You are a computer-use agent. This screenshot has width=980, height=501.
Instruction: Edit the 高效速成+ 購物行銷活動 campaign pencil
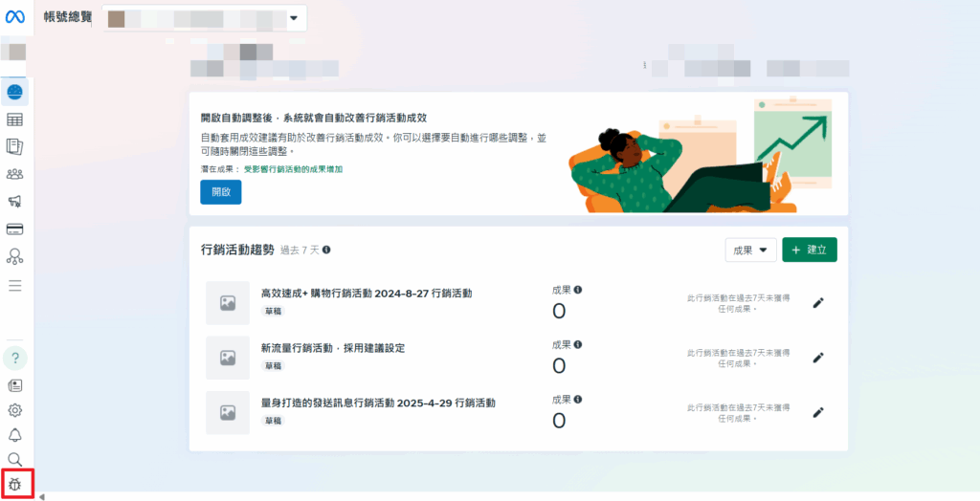(818, 303)
